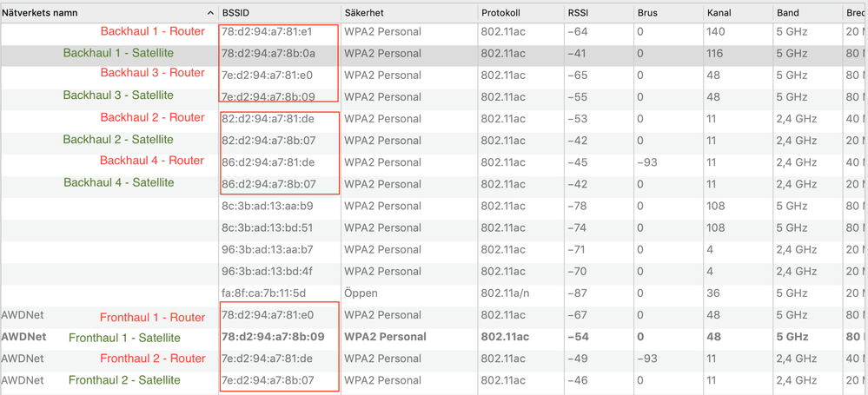The width and height of the screenshot is (868, 395).
Task: Select the open network fa:8f:ca:7b:11:5d
Action: point(263,293)
